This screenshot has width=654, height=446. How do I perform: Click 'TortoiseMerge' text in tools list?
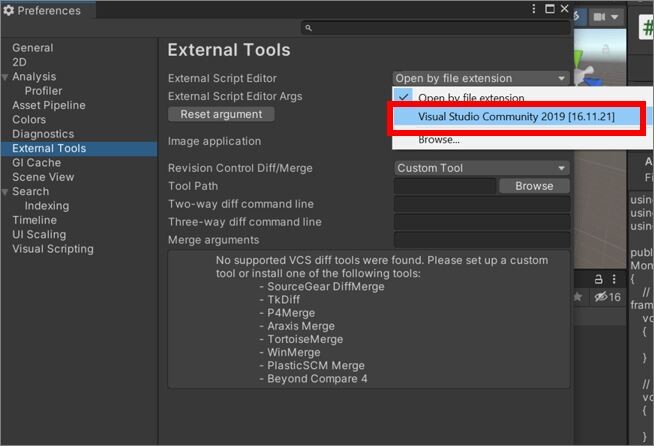tap(305, 339)
